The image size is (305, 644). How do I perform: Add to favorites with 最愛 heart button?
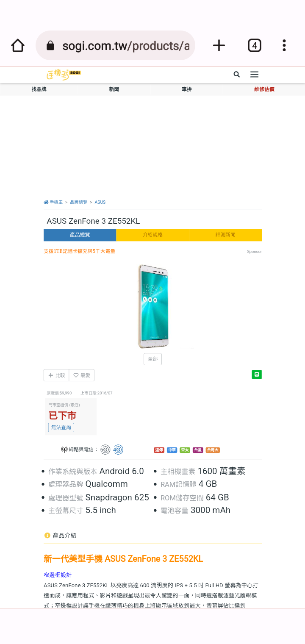[82, 375]
